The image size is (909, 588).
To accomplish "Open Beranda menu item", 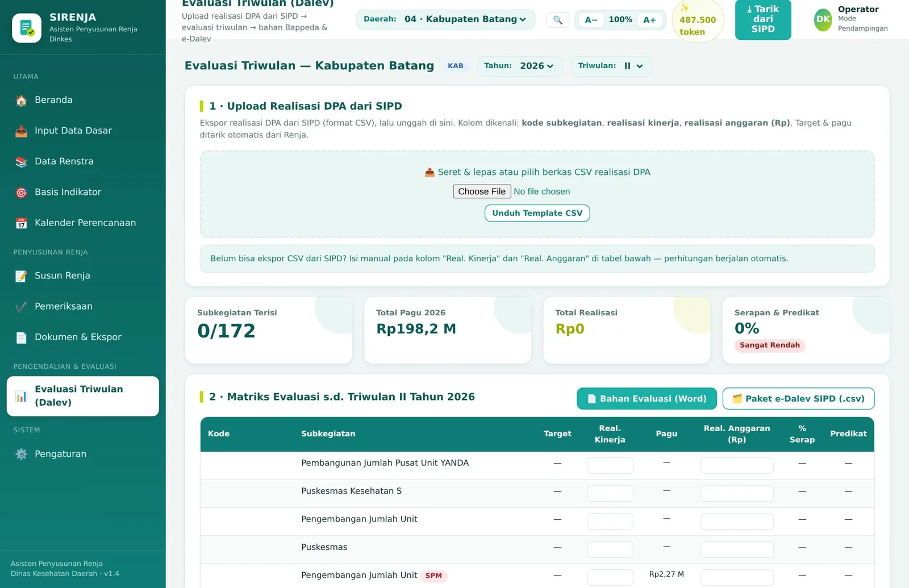I will pyautogui.click(x=83, y=100).
